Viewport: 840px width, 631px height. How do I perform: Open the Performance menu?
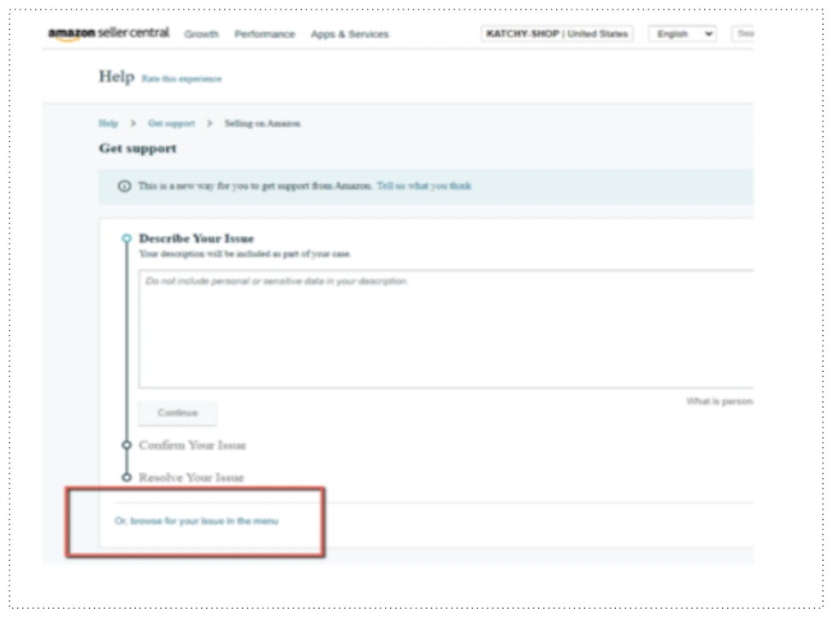(x=264, y=34)
